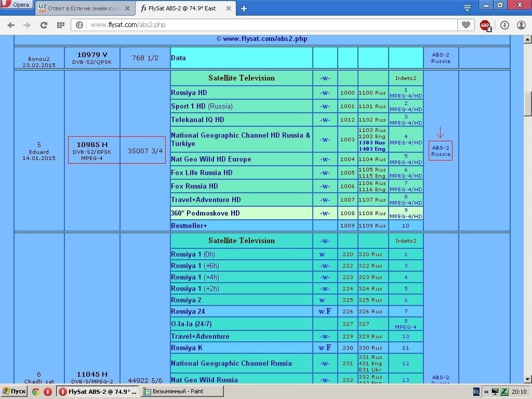Go back to the previous page
The height and width of the screenshot is (399, 532).
pos(11,25)
